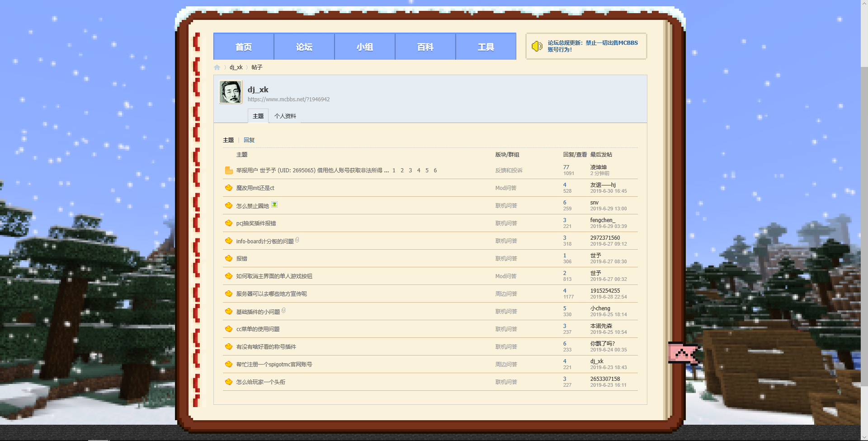
Task: Open the thread 魔改用mt还是ct
Action: pos(255,188)
